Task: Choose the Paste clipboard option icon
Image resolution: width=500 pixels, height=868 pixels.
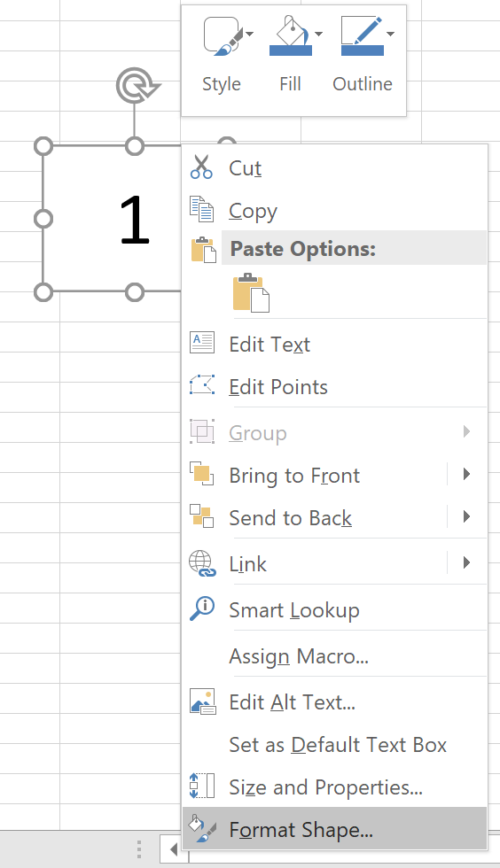Action: click(x=251, y=293)
